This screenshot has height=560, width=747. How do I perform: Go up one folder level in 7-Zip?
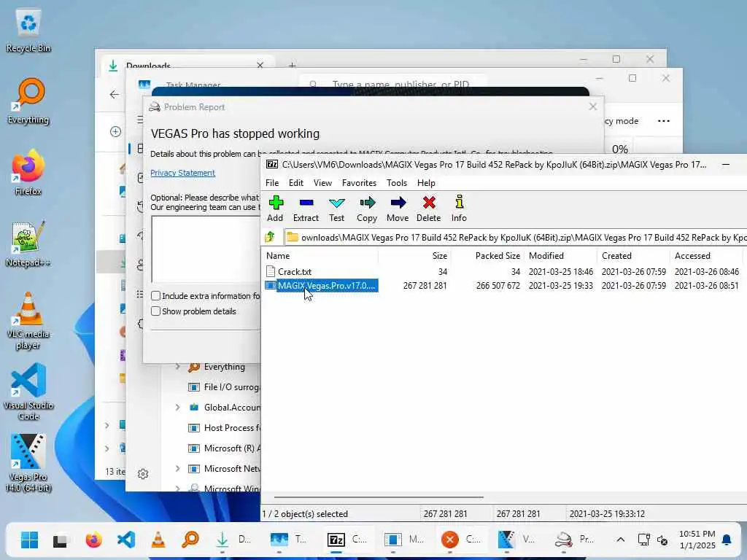tap(270, 237)
